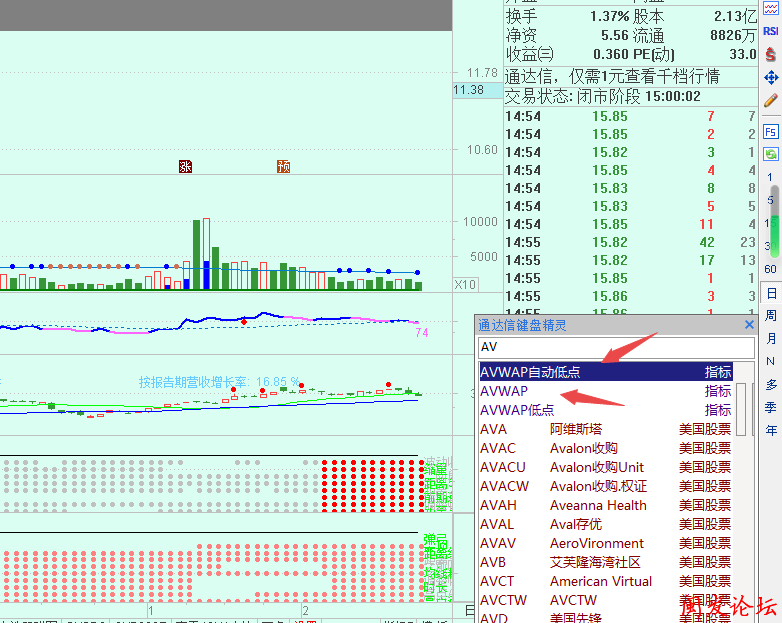
Task: Click the FS icon in sidebar
Action: tap(771, 131)
